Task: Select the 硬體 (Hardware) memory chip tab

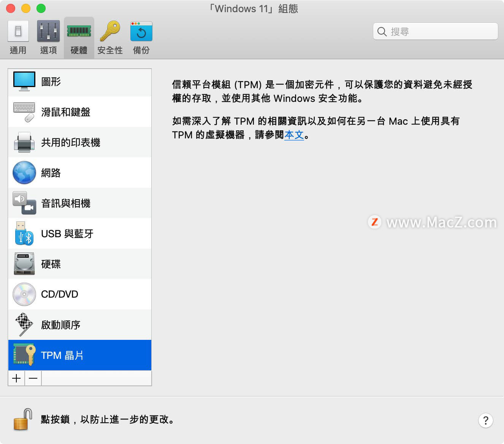Action: pyautogui.click(x=79, y=38)
